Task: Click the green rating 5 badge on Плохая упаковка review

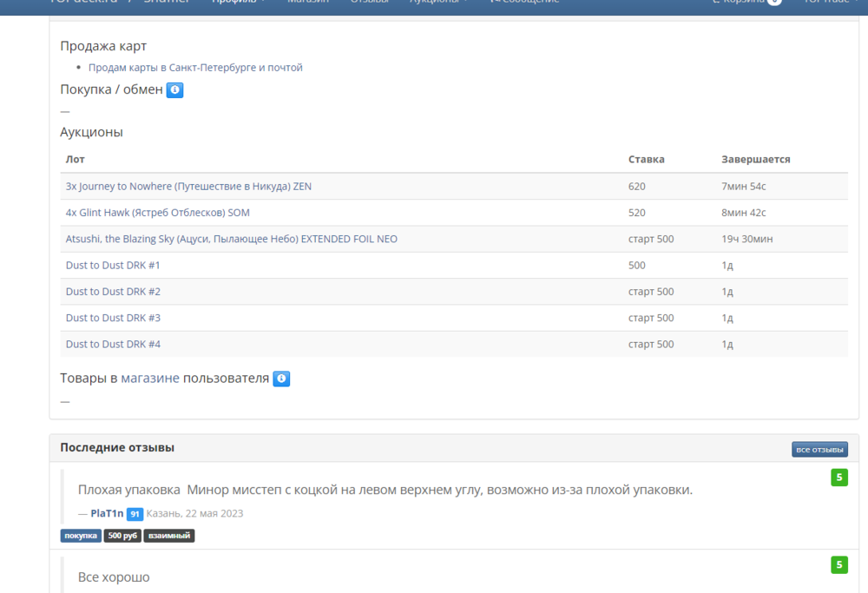Action: (x=838, y=478)
